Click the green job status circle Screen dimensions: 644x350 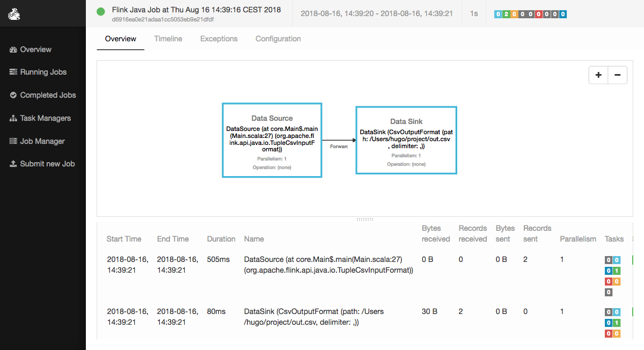100,12
